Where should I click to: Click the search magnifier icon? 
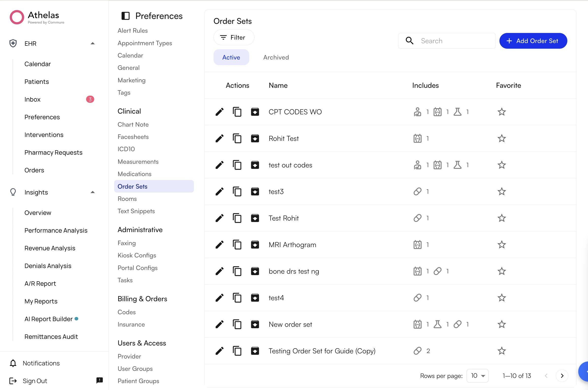[x=409, y=41]
